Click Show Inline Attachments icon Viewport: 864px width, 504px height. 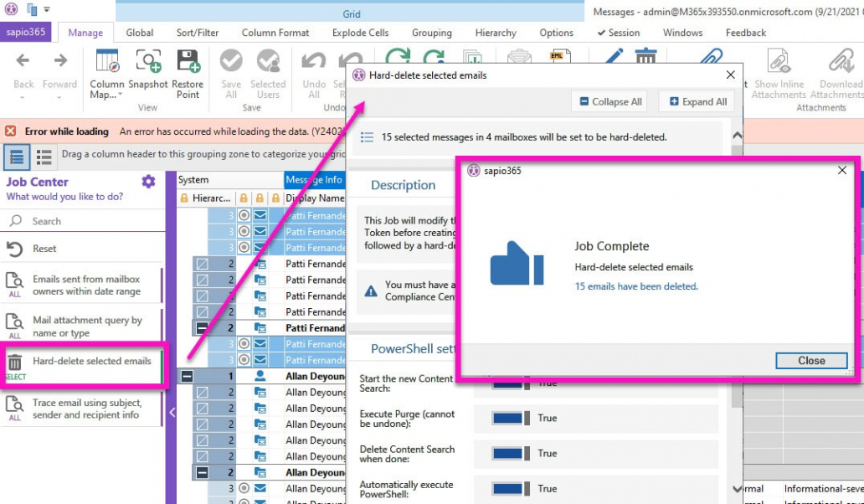pyautogui.click(x=779, y=60)
